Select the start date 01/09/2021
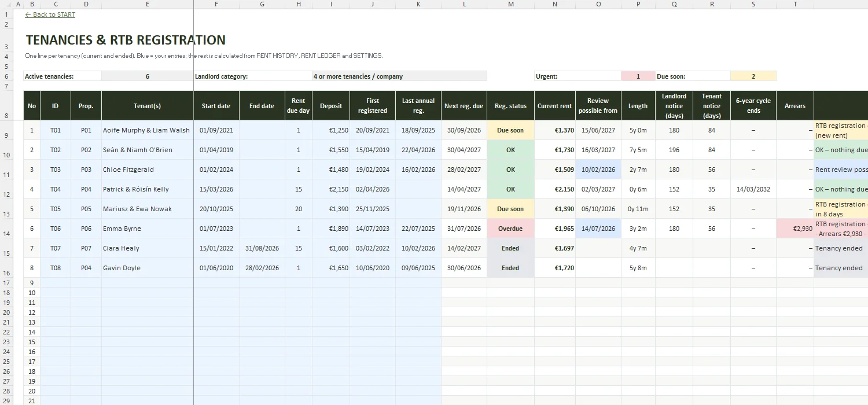This screenshot has height=405, width=868. pyautogui.click(x=216, y=130)
